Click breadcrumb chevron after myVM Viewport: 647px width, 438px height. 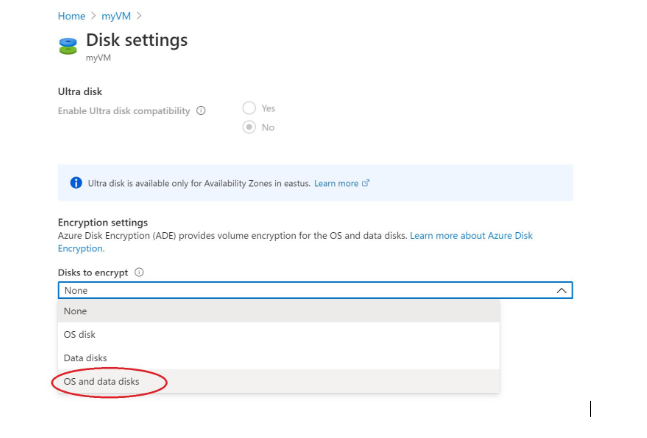pyautogui.click(x=139, y=16)
